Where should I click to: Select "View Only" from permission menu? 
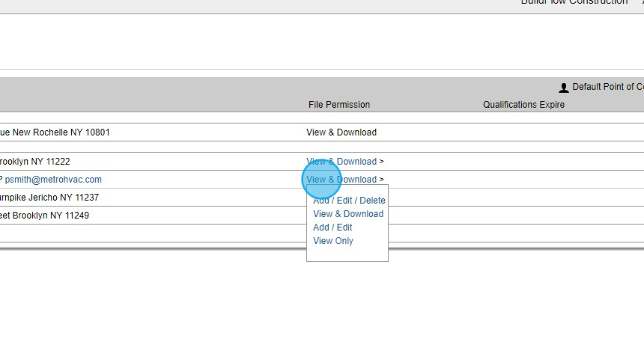click(333, 241)
